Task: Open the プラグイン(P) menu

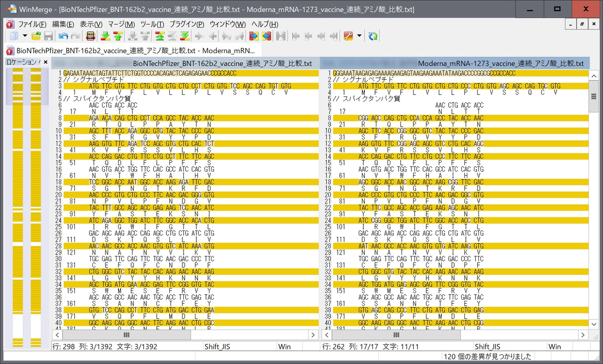Action: click(186, 24)
